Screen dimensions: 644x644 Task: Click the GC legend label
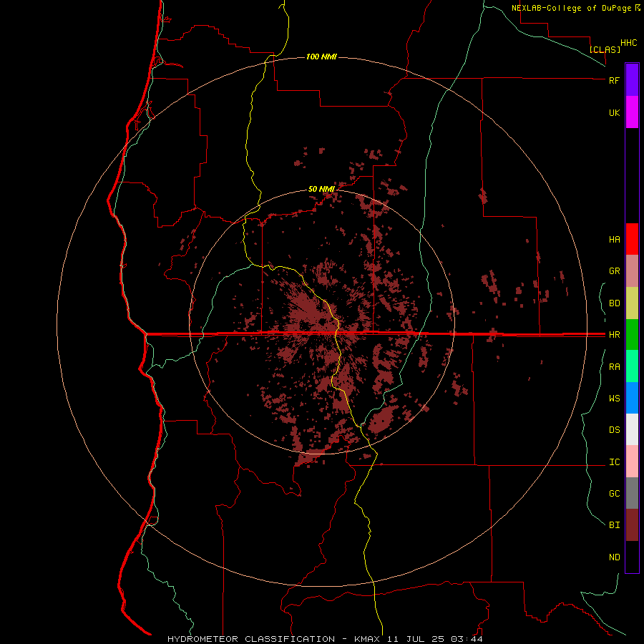(614, 493)
